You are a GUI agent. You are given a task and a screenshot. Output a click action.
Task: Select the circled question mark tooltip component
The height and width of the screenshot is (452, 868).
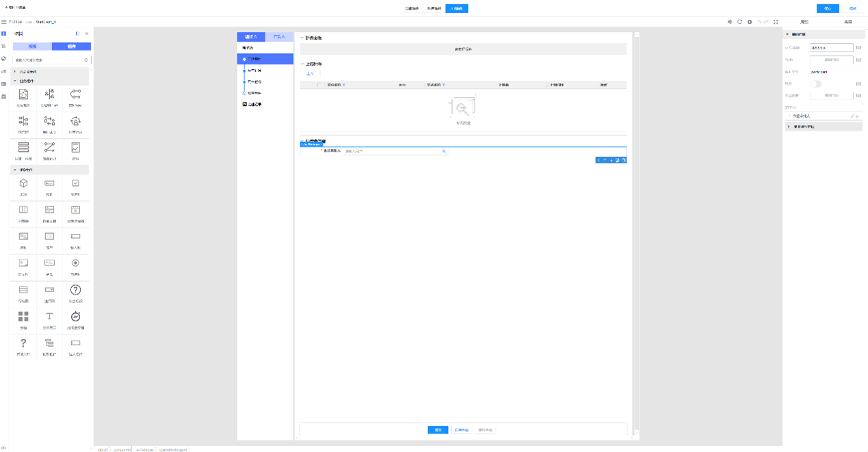tap(75, 290)
